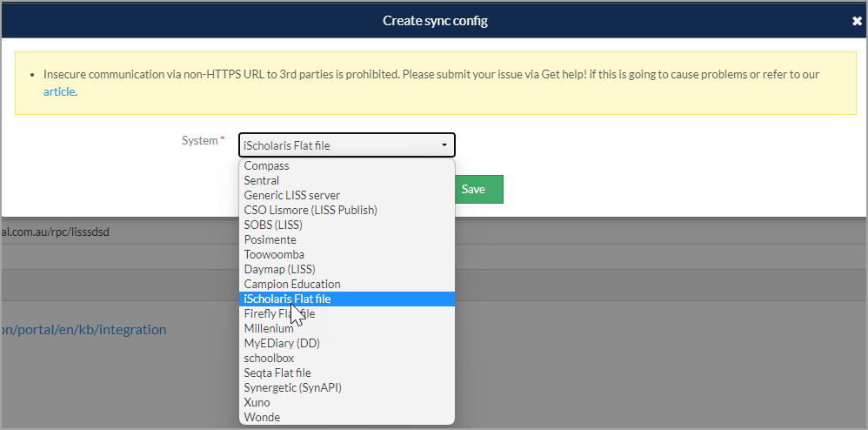Click the green Save button
This screenshot has width=868, height=430.
pyautogui.click(x=479, y=190)
